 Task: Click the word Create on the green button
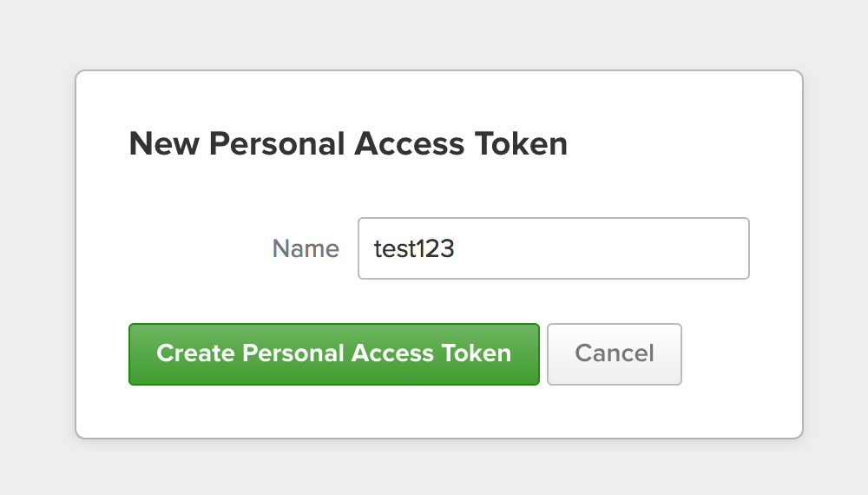click(195, 353)
